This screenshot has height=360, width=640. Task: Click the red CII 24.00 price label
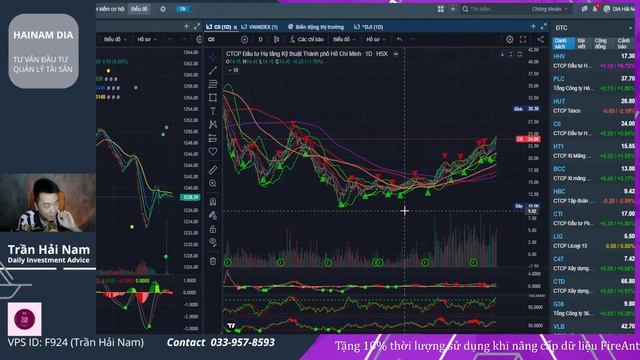(x=528, y=139)
